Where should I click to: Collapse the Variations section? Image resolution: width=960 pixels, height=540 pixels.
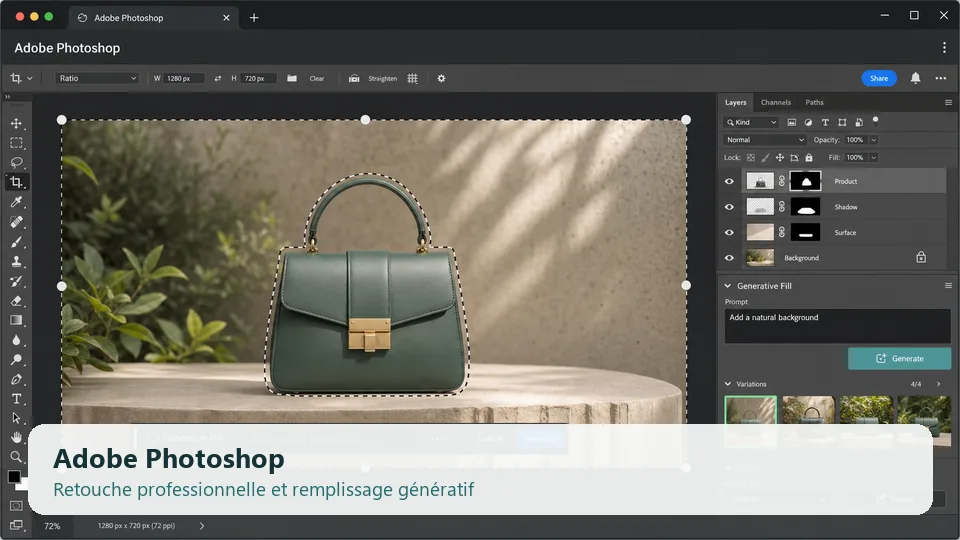[x=728, y=384]
